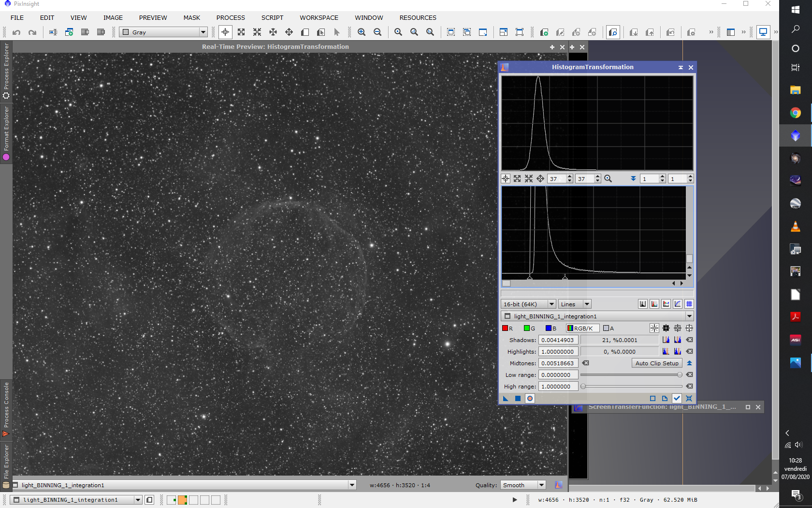The height and width of the screenshot is (508, 812).
Task: Toggle show raw RGB histograms button
Action: pos(654,304)
